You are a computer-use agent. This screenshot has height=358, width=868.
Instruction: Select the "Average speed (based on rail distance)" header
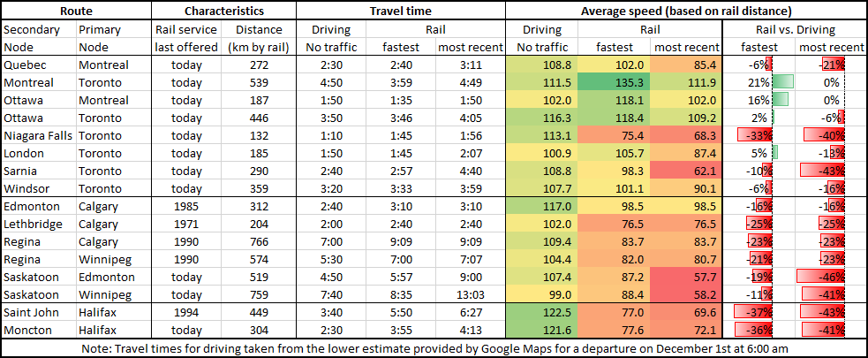(x=686, y=12)
